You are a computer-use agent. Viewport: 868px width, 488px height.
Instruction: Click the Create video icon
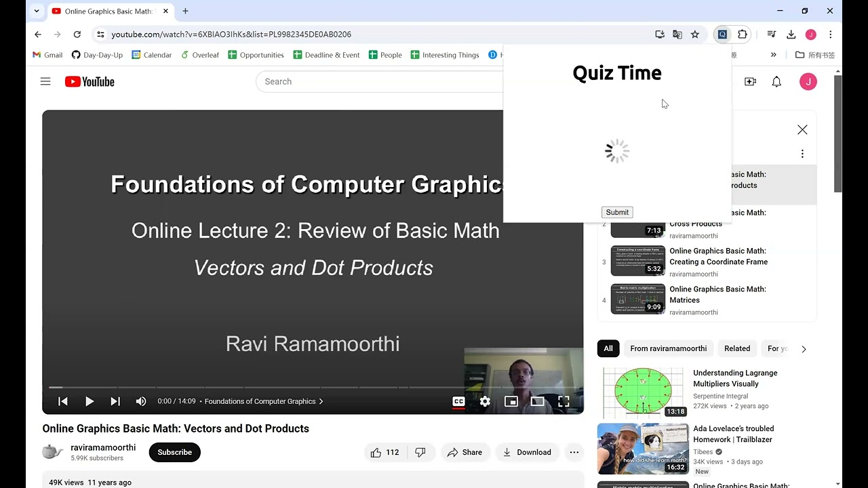pyautogui.click(x=750, y=81)
